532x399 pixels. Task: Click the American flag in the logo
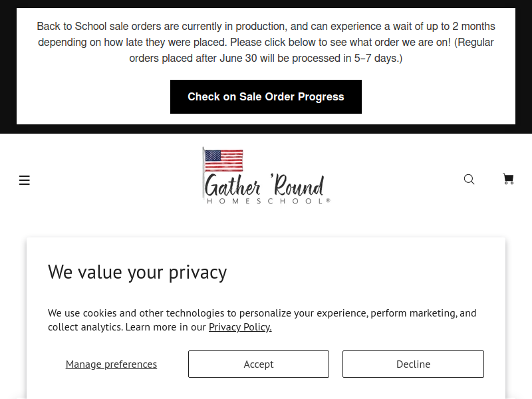(224, 160)
